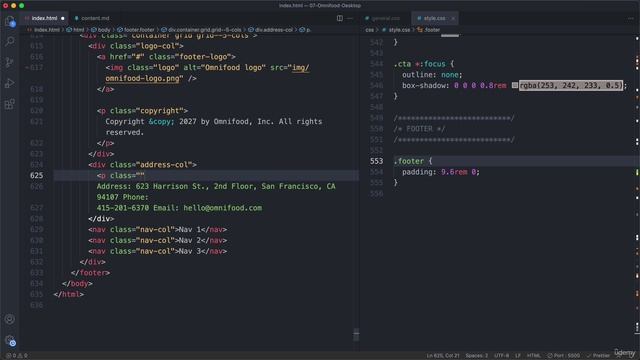Open the Explorer view in activity bar

tap(10, 21)
